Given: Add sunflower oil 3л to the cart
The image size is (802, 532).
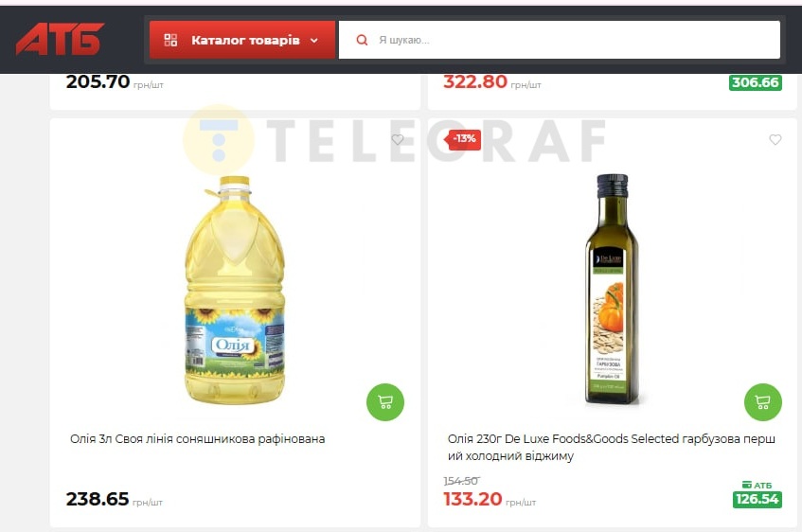Looking at the screenshot, I should 385,402.
